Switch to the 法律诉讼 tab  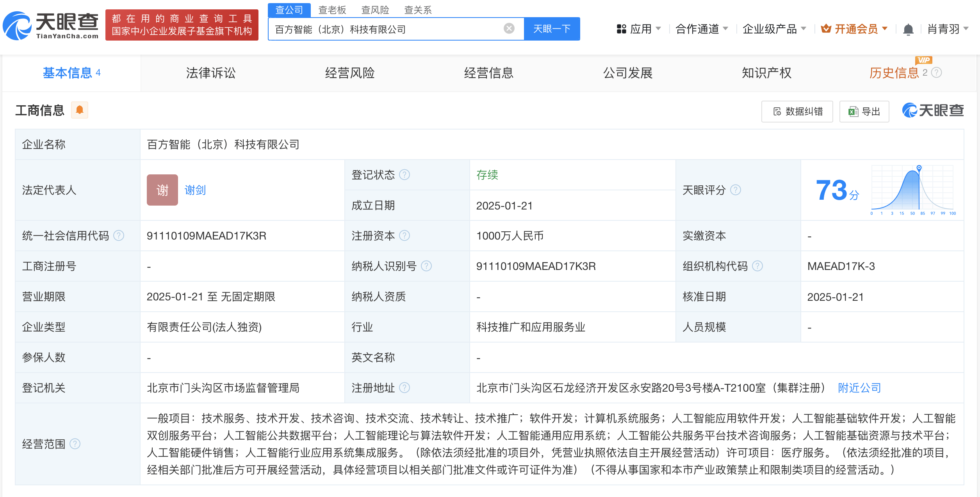click(x=210, y=73)
